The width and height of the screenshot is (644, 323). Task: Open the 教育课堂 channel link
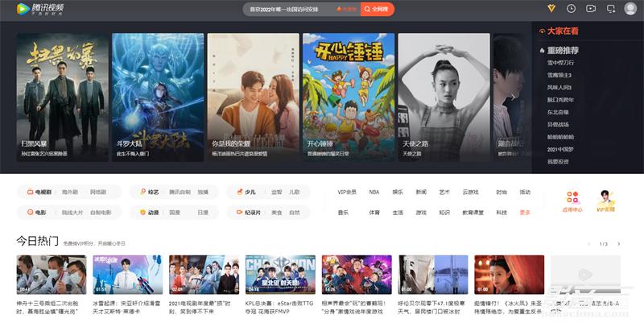coord(473,213)
